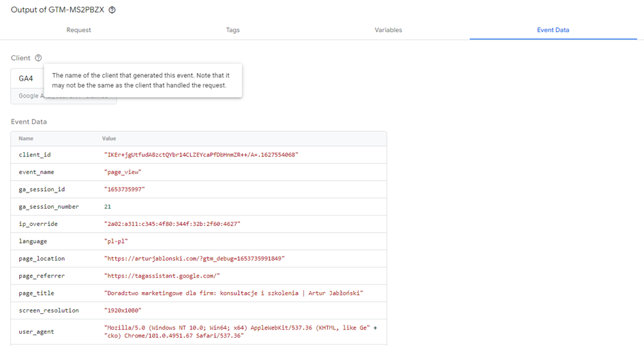Click the ga_session_number value 21
The width and height of the screenshot is (644, 346).
[108, 207]
